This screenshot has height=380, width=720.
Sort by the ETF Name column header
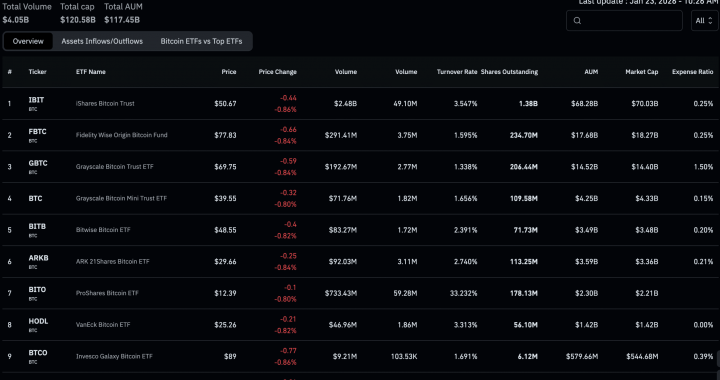point(90,72)
